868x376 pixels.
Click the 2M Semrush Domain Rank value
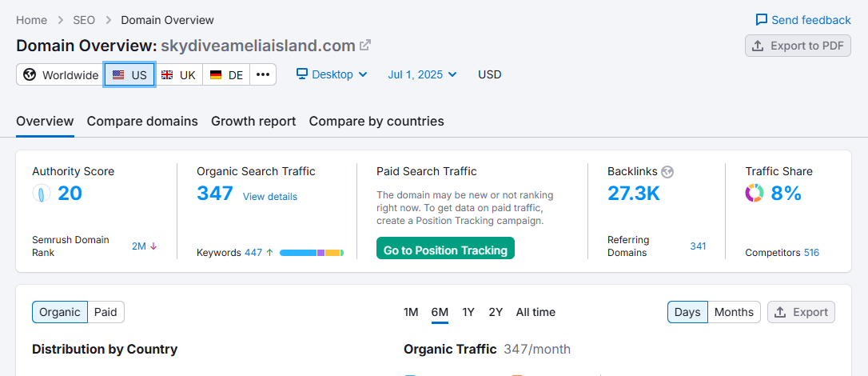click(139, 246)
